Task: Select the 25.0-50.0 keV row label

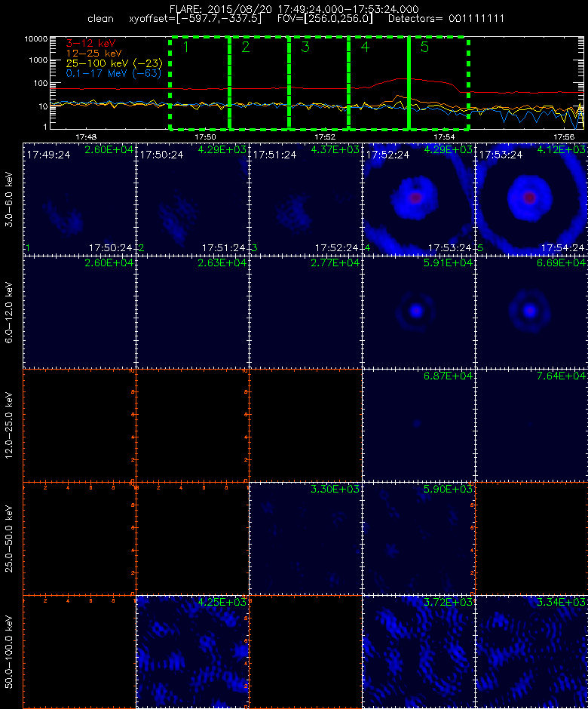Action: coord(10,539)
